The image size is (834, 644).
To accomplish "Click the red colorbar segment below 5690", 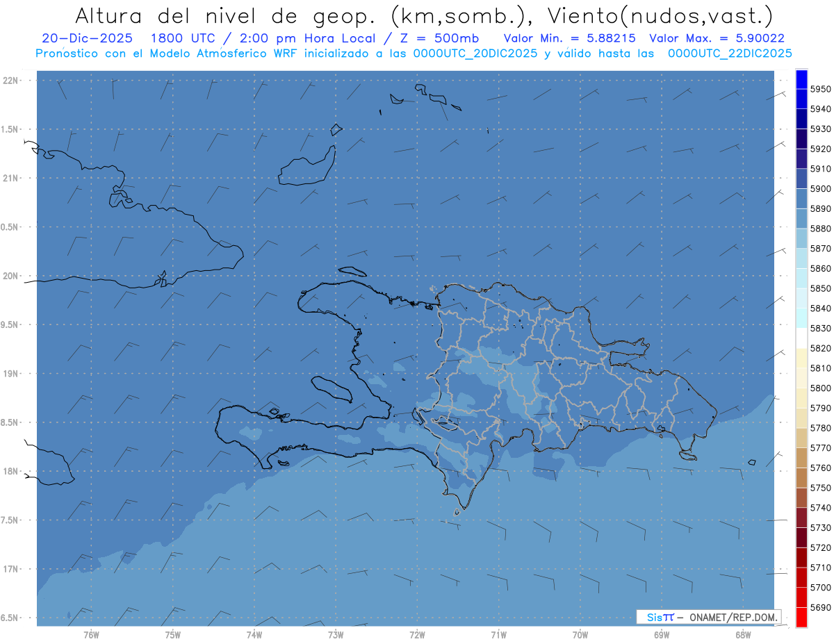I will coord(801,617).
